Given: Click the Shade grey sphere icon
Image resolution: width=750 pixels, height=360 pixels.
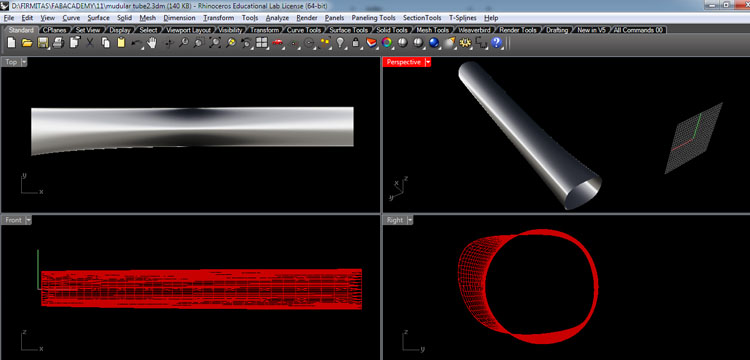Looking at the screenshot, I should pyautogui.click(x=418, y=43).
